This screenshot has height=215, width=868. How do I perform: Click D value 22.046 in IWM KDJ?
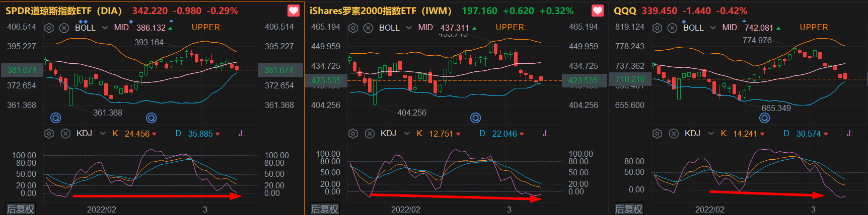pyautogui.click(x=504, y=134)
